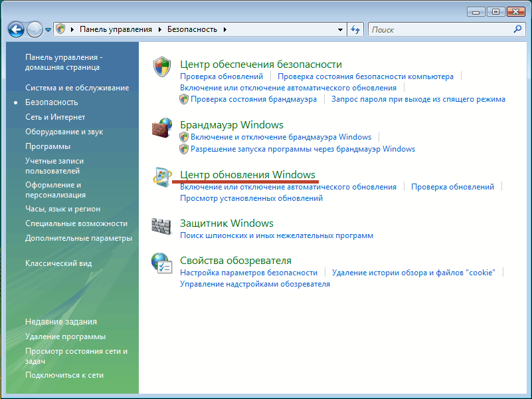532x399 pixels.
Task: Click the Windows Defender castle wall icon
Action: point(162,227)
